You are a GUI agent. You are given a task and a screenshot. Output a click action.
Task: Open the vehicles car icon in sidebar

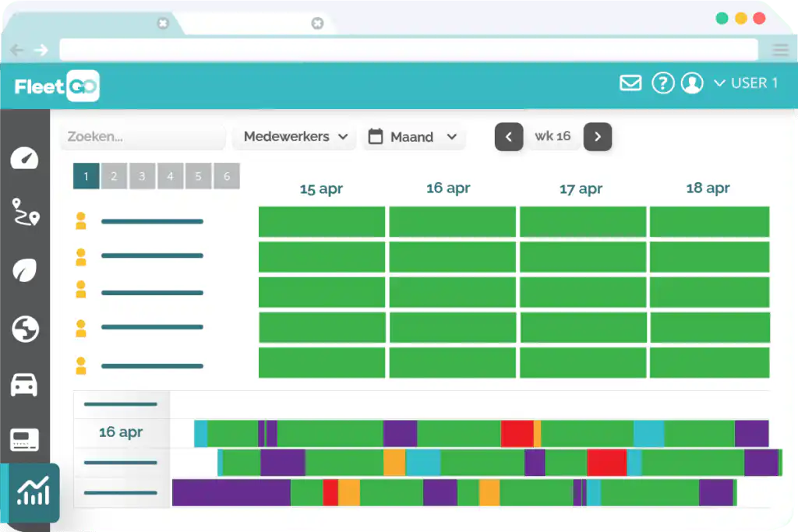24,385
